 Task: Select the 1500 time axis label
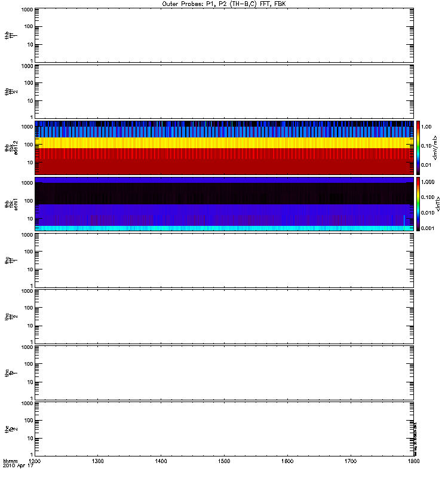(x=224, y=461)
